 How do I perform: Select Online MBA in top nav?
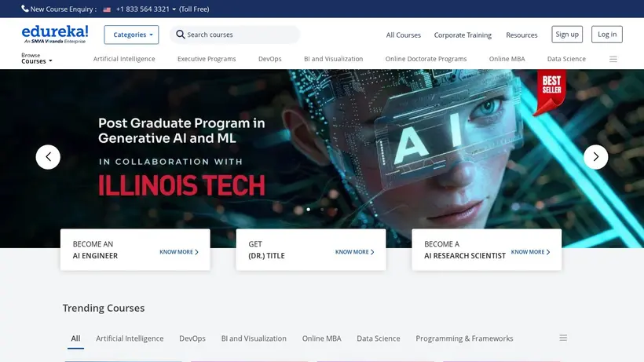(x=507, y=59)
